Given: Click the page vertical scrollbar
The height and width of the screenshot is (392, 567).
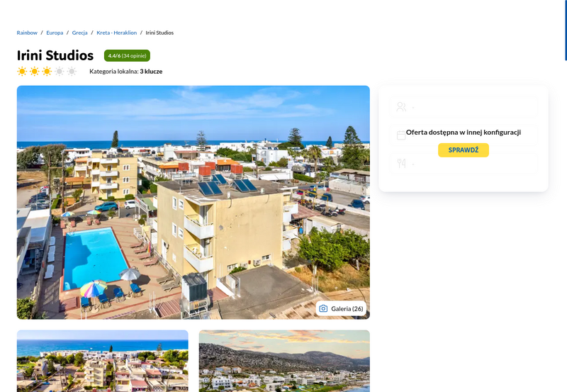Looking at the screenshot, I should [x=566, y=30].
